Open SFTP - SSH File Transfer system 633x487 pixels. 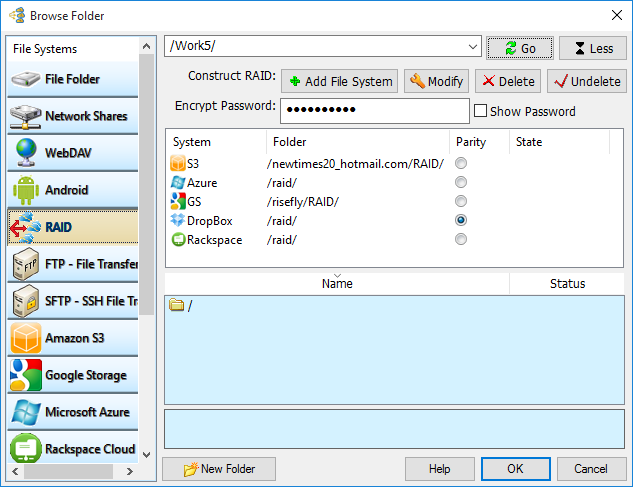pyautogui.click(x=73, y=301)
